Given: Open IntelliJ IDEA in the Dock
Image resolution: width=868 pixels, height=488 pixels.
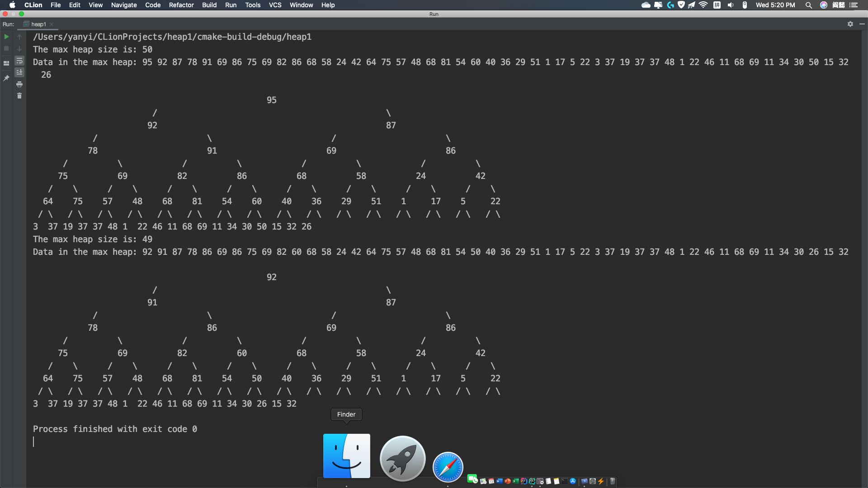Looking at the screenshot, I should click(524, 481).
